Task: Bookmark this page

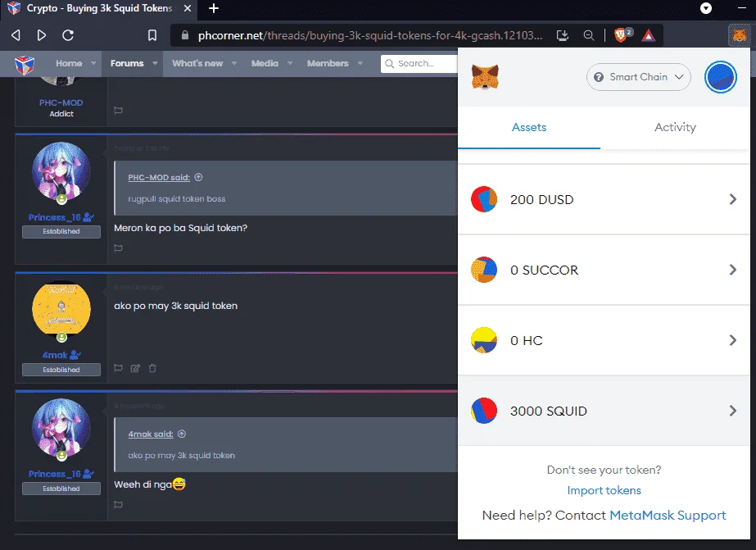Action: 152,35
